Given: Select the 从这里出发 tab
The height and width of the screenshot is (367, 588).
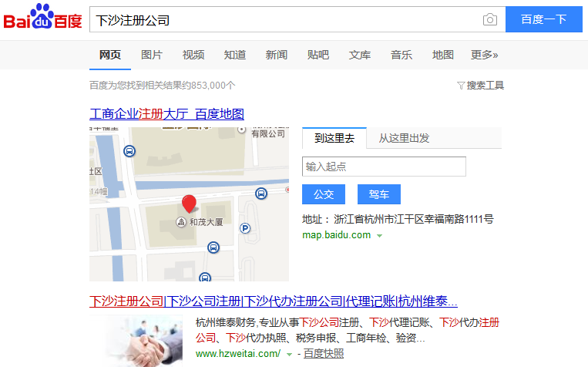Looking at the screenshot, I should pyautogui.click(x=404, y=138).
